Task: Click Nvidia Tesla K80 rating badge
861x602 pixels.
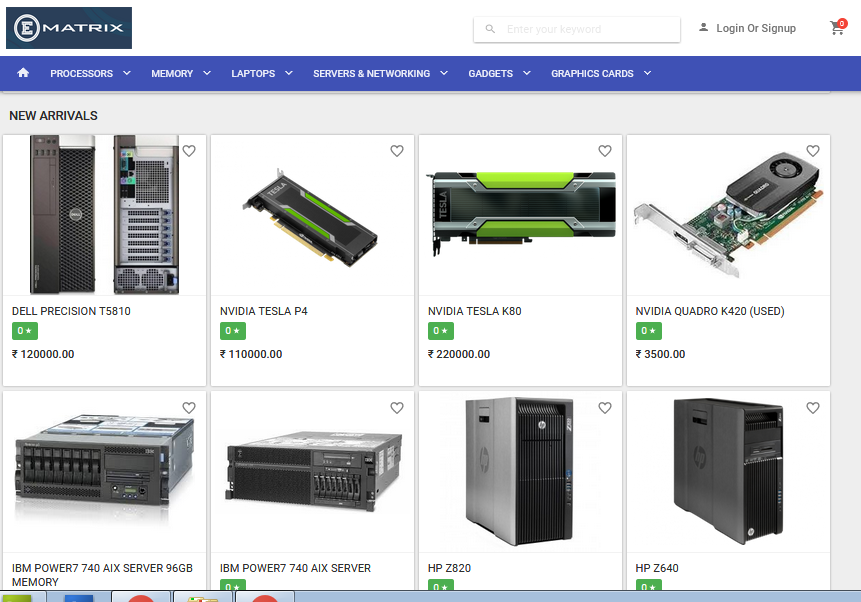Action: [x=441, y=331]
